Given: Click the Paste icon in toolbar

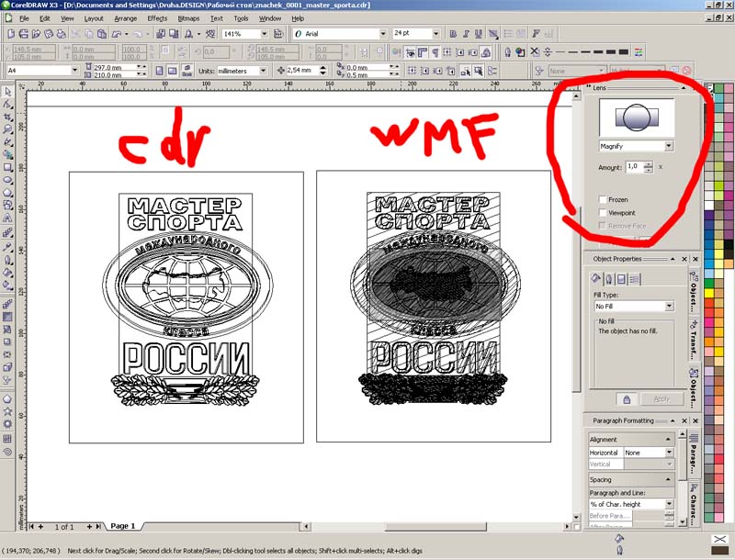Looking at the screenshot, I should pos(102,34).
